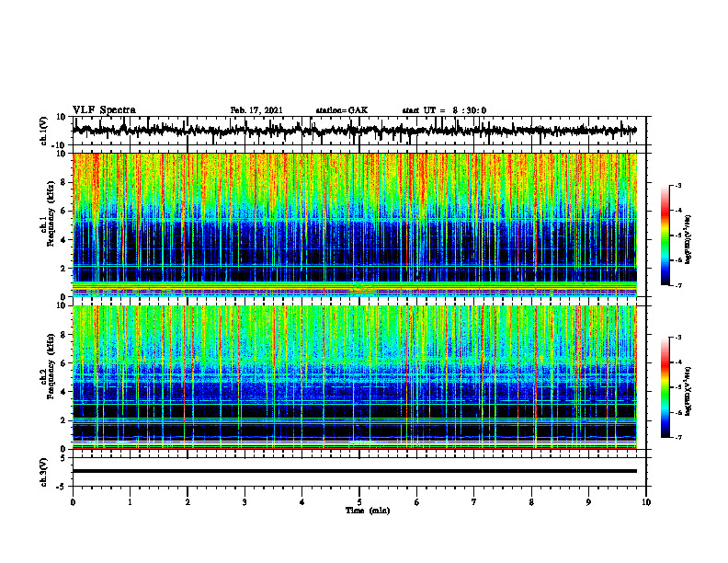Click time axis tick label "3"
The image size is (728, 563).
click(x=245, y=502)
